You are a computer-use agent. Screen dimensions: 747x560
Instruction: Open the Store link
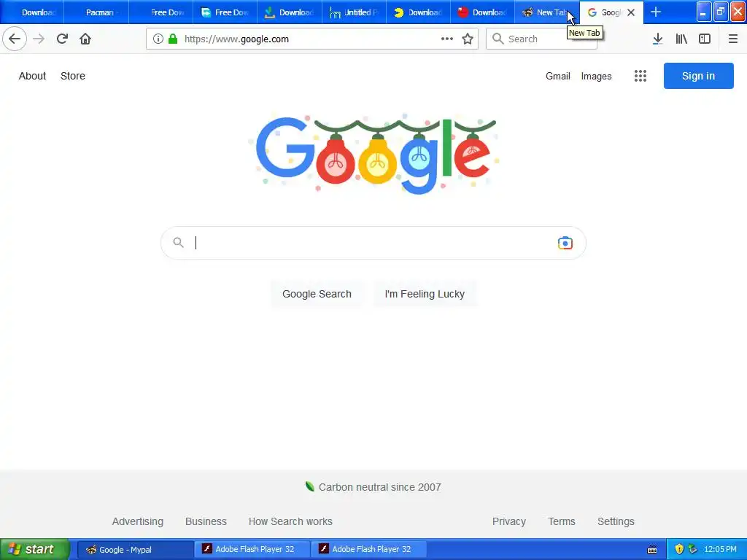point(73,76)
